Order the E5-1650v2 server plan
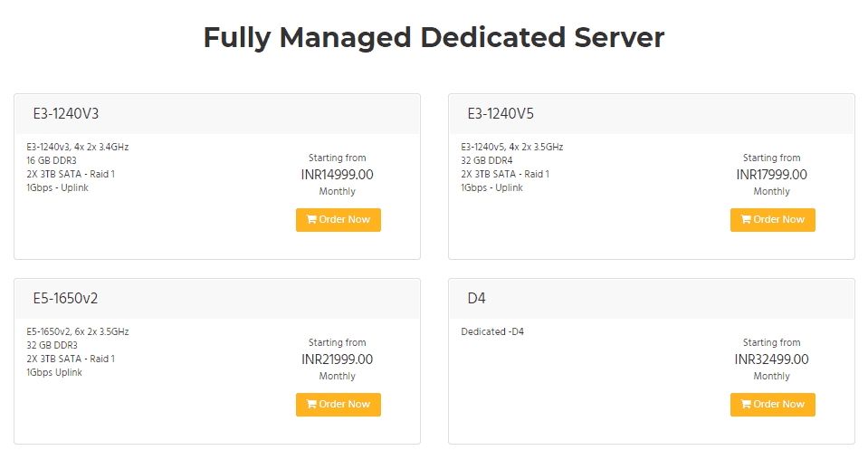 coord(339,405)
